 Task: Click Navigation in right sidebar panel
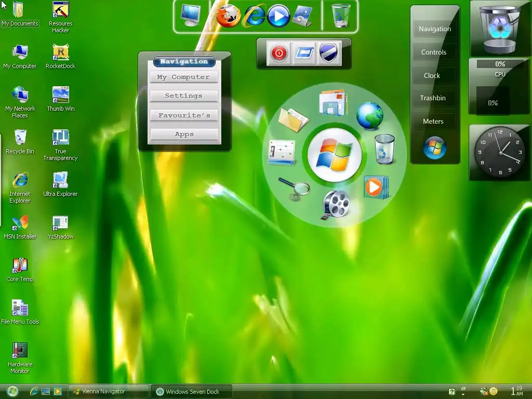[x=435, y=29]
